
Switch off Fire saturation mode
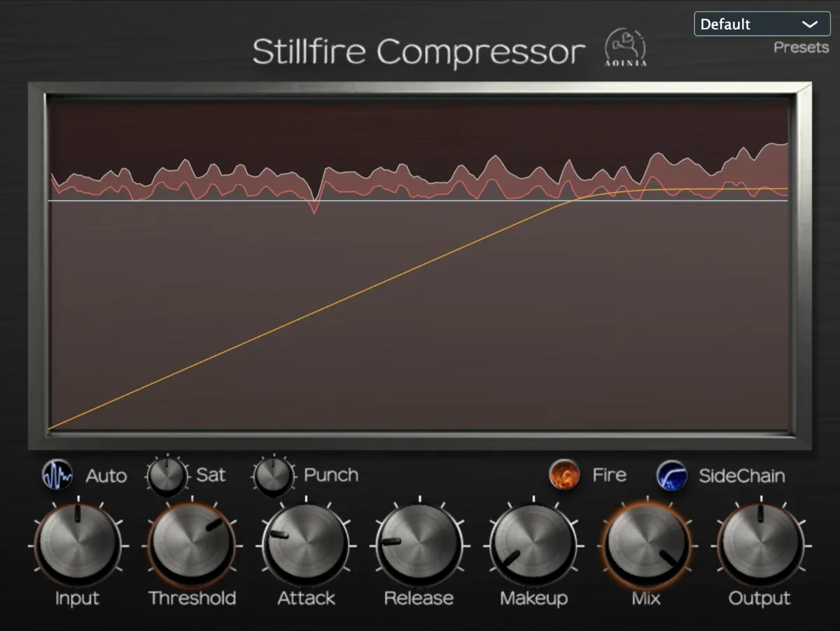coord(564,474)
